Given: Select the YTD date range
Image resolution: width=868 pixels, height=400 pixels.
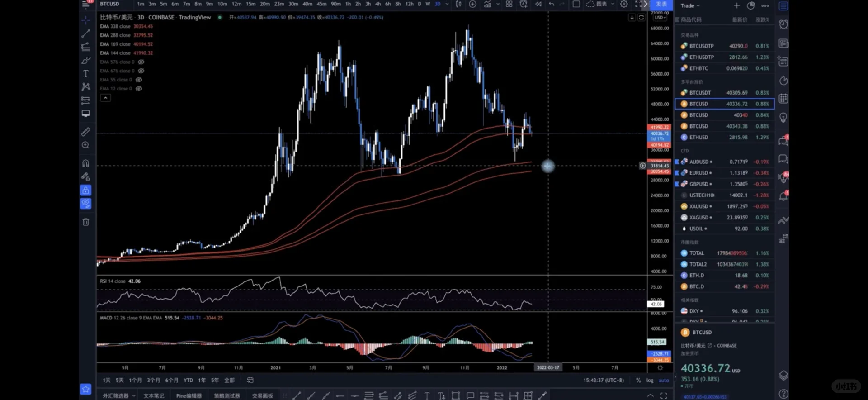Looking at the screenshot, I should [188, 381].
